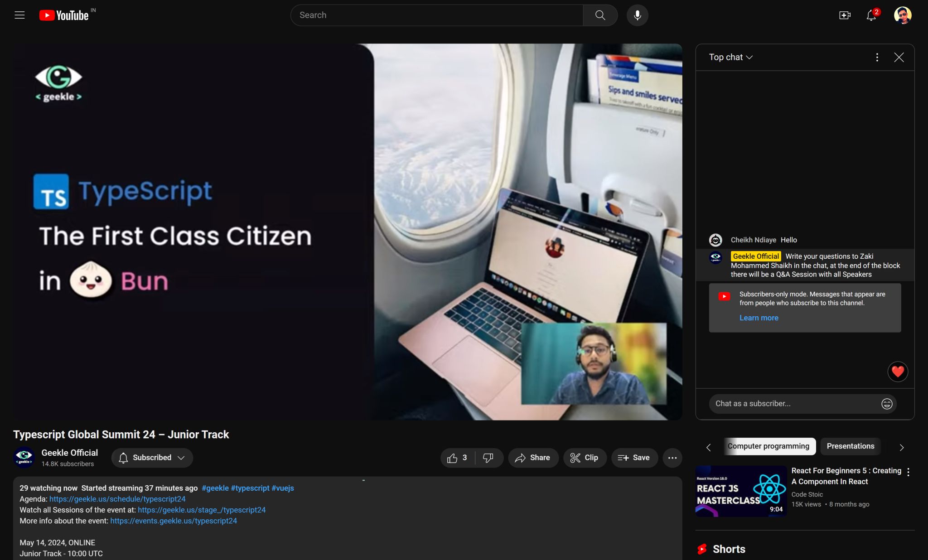Screen dimensions: 928x560
Task: Click Learn more about subscribers-only mode
Action: [758, 318]
